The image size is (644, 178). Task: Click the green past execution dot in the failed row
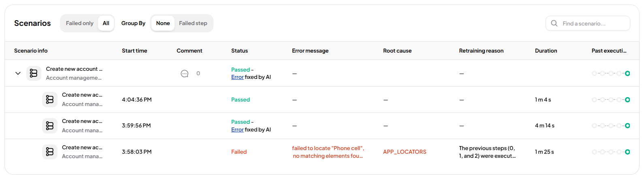coord(627,152)
